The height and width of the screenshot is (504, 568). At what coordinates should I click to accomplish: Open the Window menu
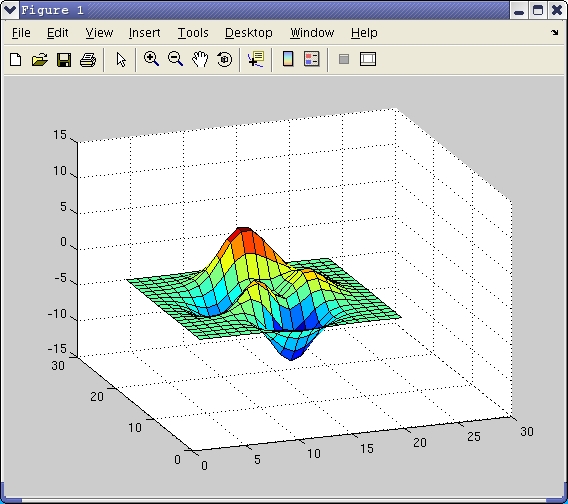coord(312,33)
